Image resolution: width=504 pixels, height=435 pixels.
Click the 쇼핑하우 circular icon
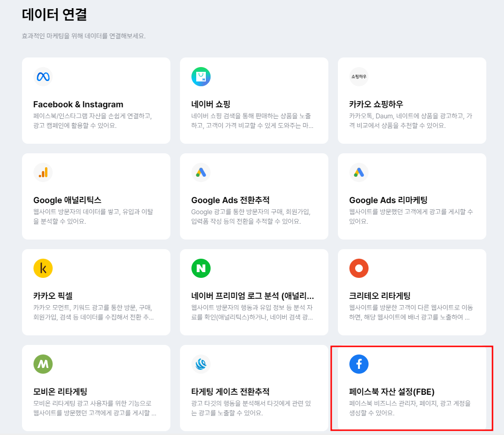[x=359, y=76]
